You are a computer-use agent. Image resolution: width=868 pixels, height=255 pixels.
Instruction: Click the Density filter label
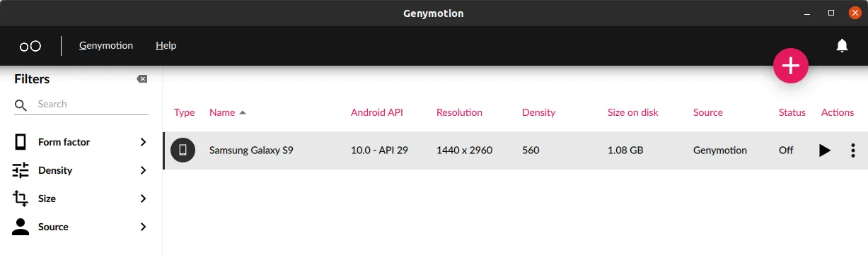[55, 170]
